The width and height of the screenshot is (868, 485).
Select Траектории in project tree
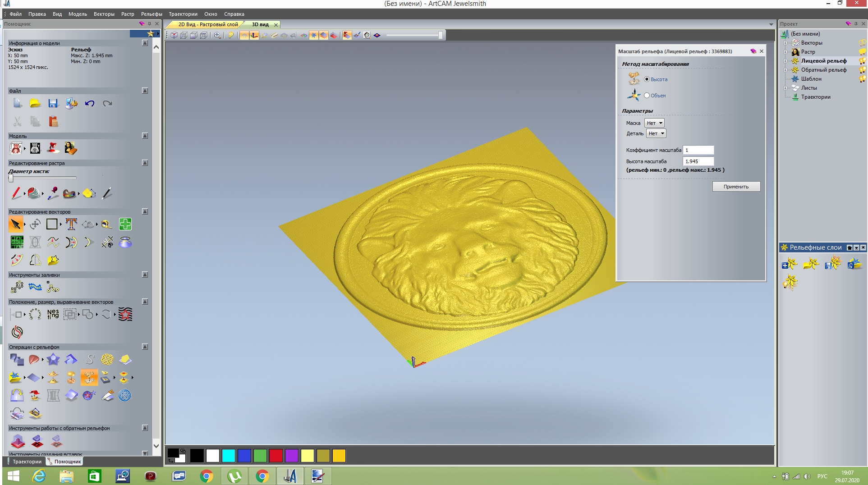[x=816, y=97]
